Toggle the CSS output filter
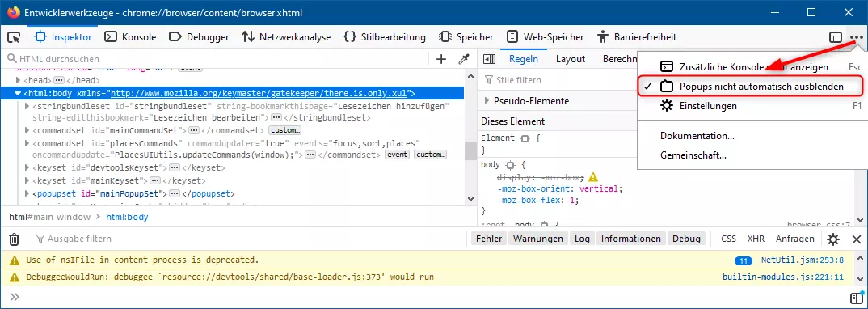This screenshot has height=309, width=868. tap(728, 239)
